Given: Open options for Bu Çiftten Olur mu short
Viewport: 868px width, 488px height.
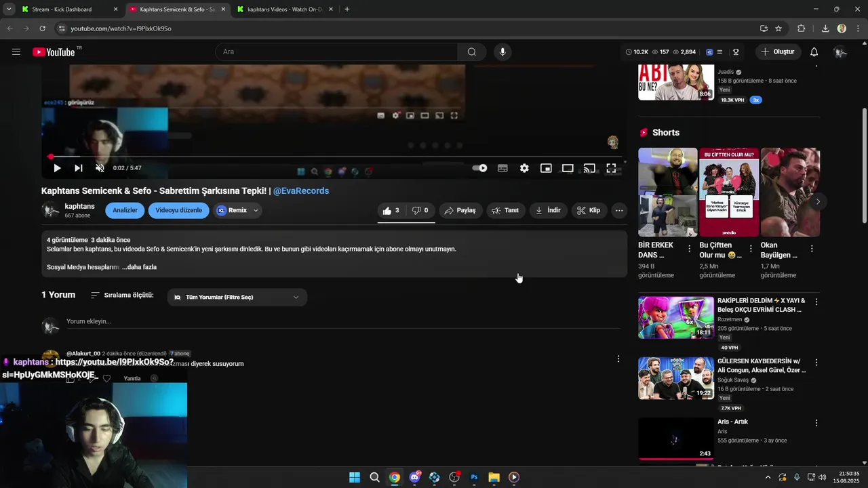Looking at the screenshot, I should pos(751,249).
